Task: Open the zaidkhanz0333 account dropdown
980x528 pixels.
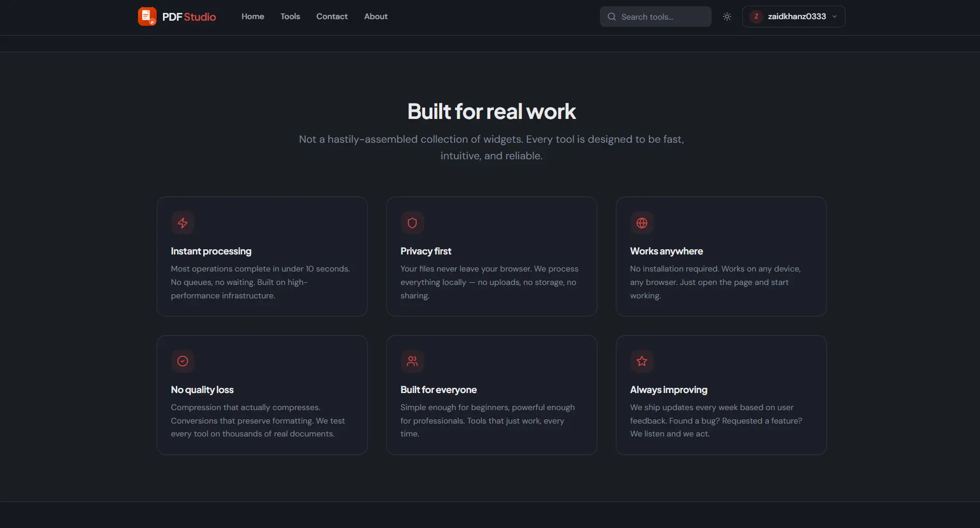Action: (794, 17)
